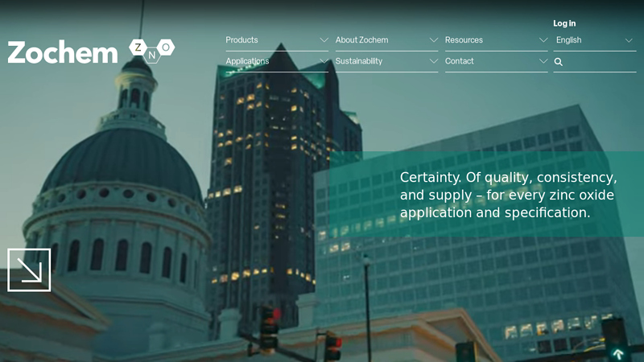Expand the Products dropdown arrow
The width and height of the screenshot is (644, 362).
[324, 40]
